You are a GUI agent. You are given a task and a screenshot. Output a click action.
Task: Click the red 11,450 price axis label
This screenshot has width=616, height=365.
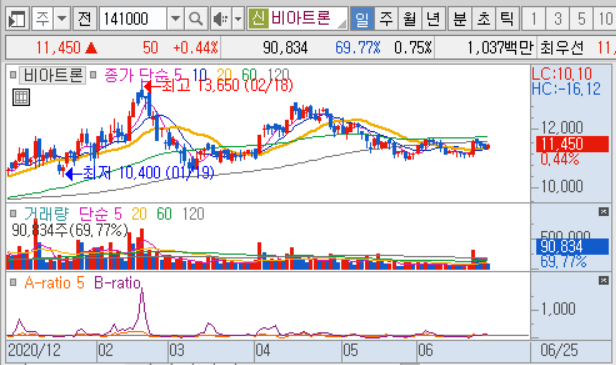click(x=572, y=144)
